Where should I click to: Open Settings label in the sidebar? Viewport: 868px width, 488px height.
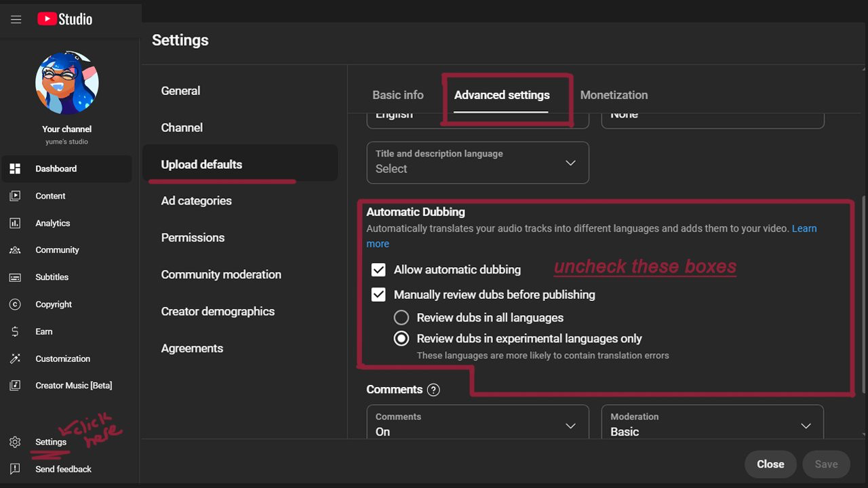51,442
